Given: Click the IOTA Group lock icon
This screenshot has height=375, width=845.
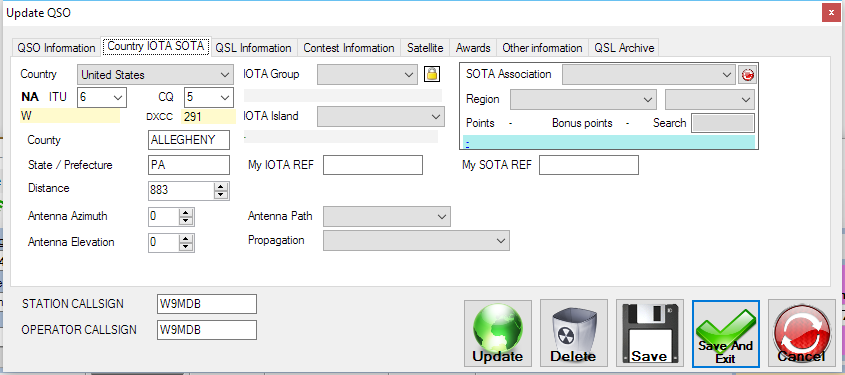Looking at the screenshot, I should 432,74.
